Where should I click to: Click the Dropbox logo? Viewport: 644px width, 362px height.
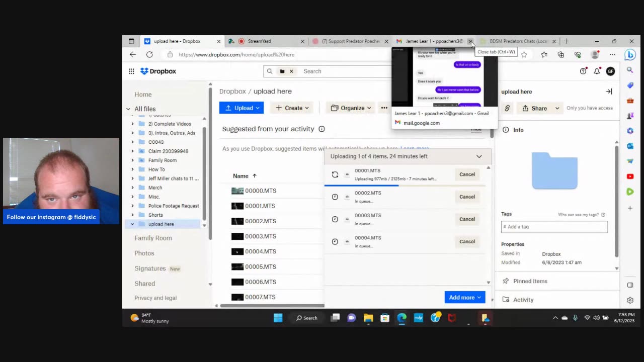point(158,71)
